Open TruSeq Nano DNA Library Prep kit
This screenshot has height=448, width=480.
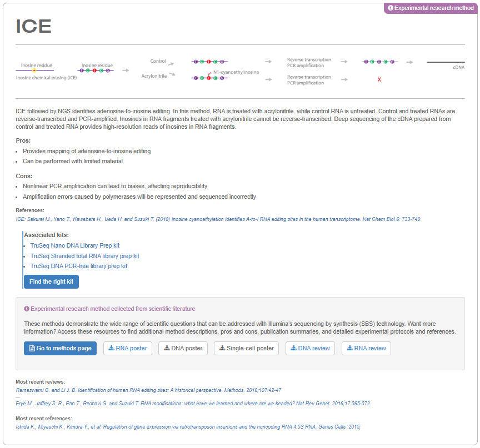pos(75,245)
